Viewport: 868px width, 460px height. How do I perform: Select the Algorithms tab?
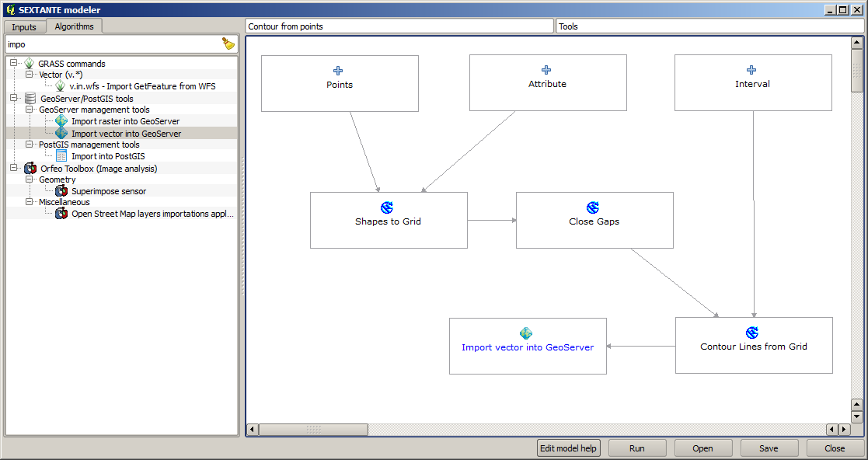pyautogui.click(x=74, y=26)
